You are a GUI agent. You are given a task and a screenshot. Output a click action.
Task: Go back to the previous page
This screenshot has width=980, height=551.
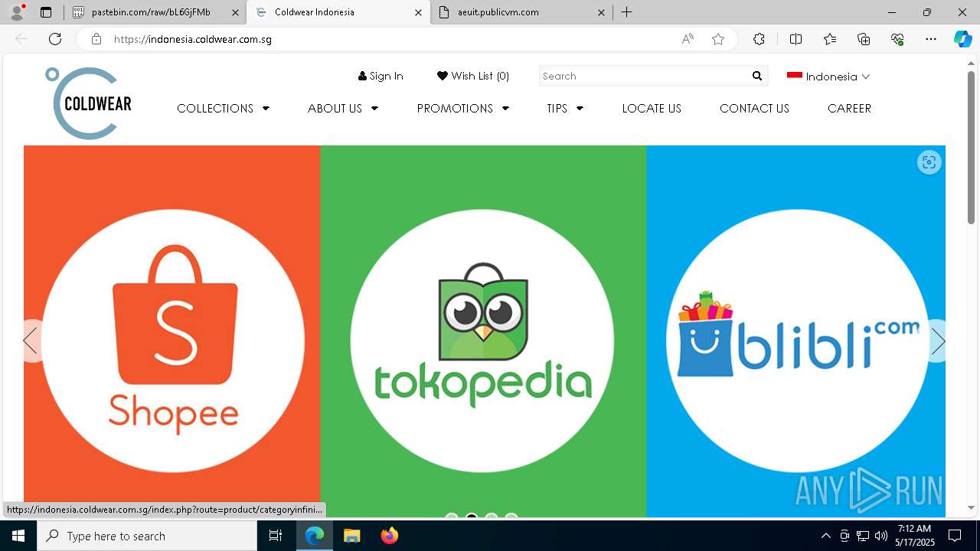pyautogui.click(x=21, y=39)
